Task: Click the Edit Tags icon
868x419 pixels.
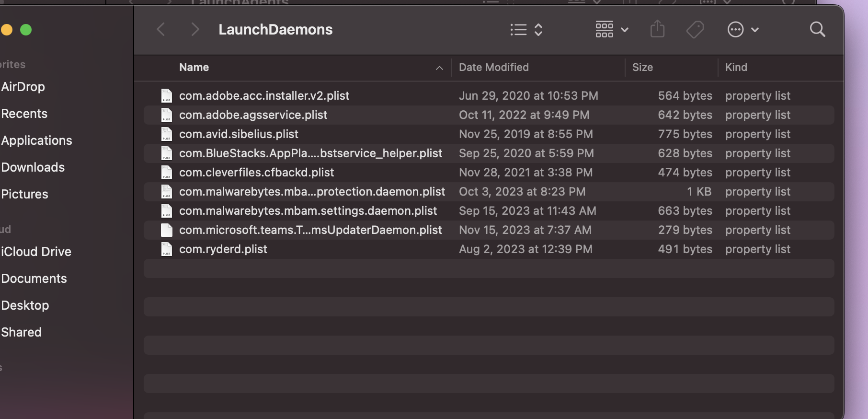Action: pyautogui.click(x=695, y=30)
